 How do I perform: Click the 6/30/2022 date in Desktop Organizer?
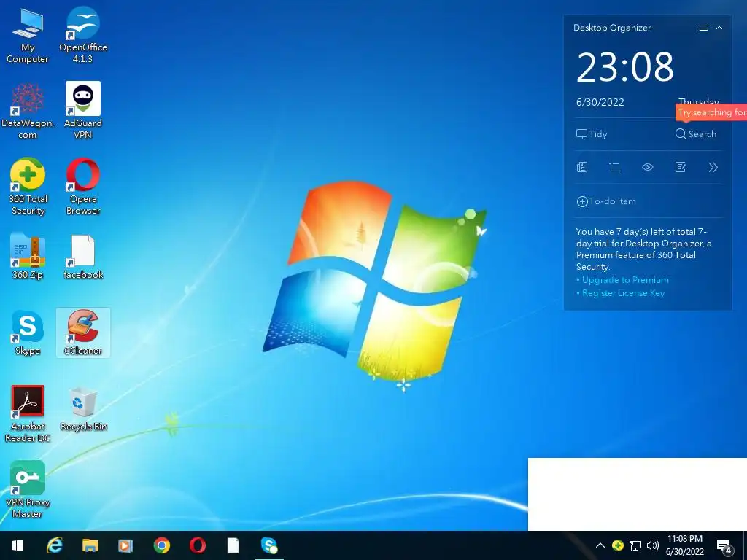[x=600, y=102]
